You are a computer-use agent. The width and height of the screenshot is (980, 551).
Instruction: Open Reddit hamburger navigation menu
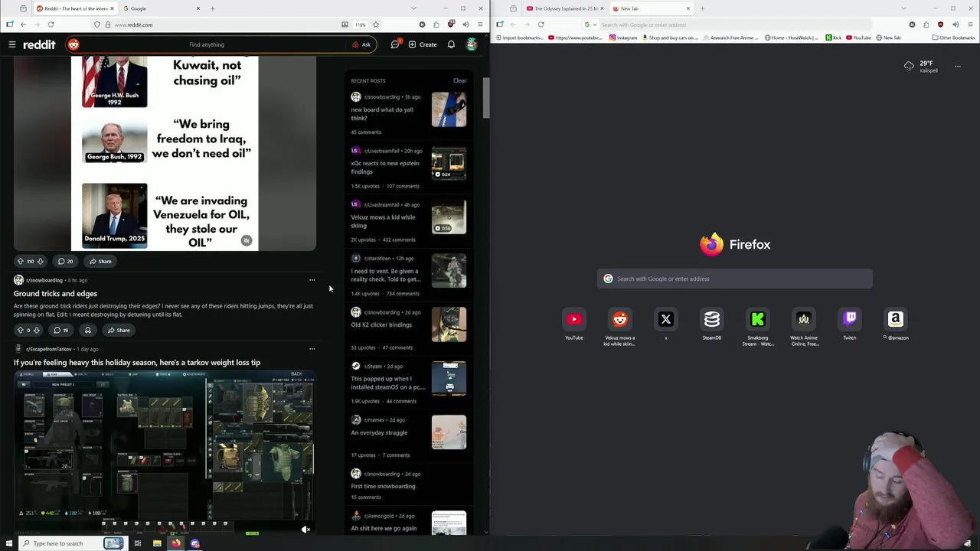[12, 44]
